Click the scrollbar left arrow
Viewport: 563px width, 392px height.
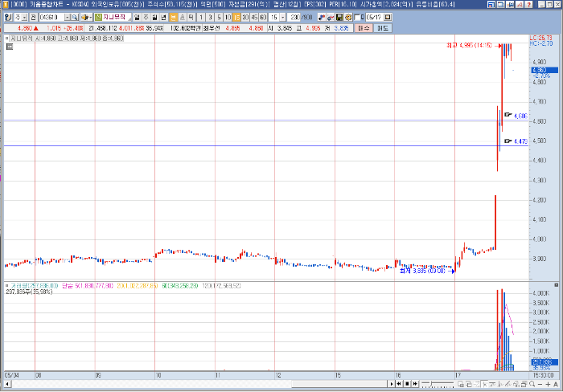click(7, 384)
